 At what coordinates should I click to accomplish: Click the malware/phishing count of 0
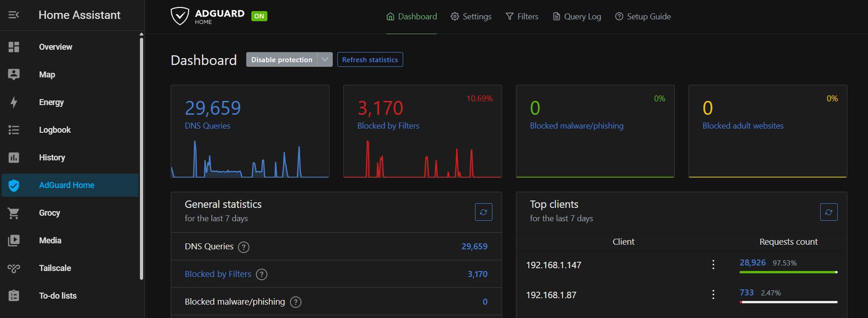tap(485, 302)
